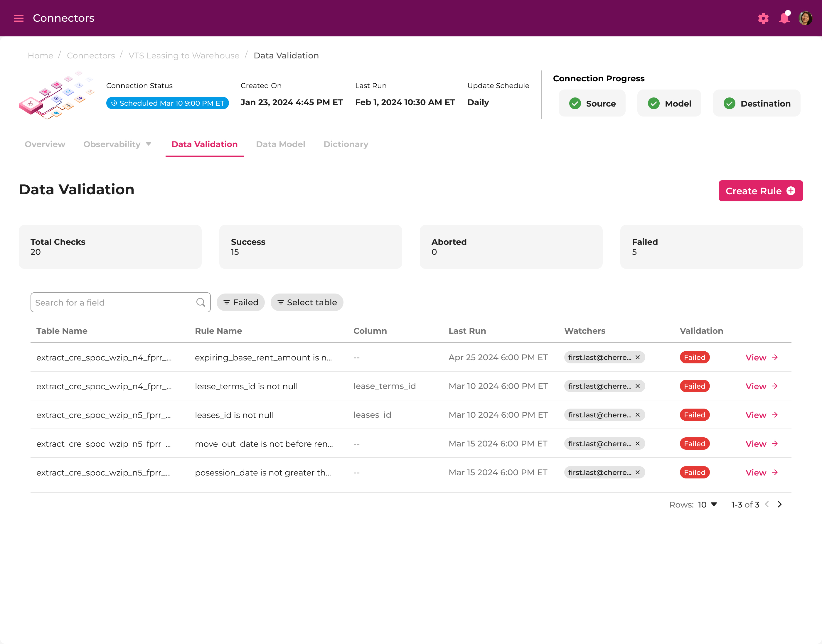The height and width of the screenshot is (644, 822).
Task: Remove the watcher chip on the leases_id rule
Action: coord(637,415)
